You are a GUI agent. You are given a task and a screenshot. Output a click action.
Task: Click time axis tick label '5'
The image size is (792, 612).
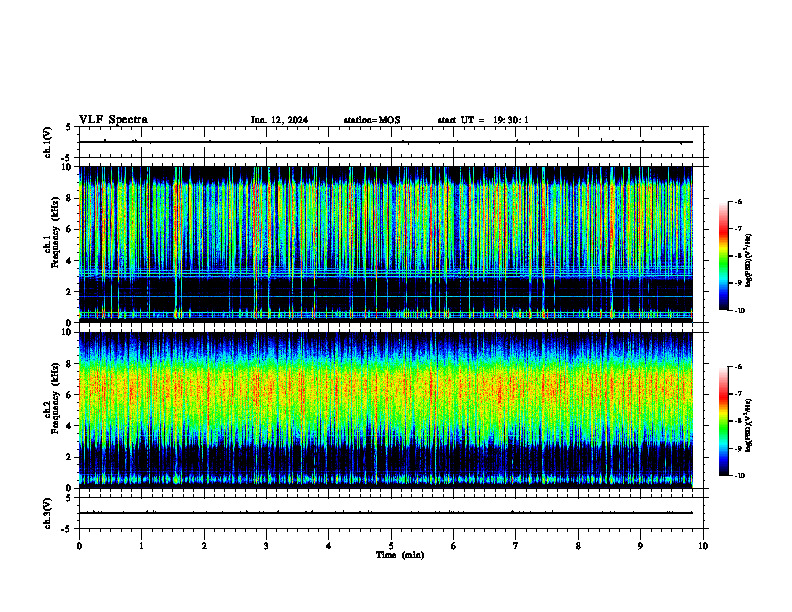(391, 546)
